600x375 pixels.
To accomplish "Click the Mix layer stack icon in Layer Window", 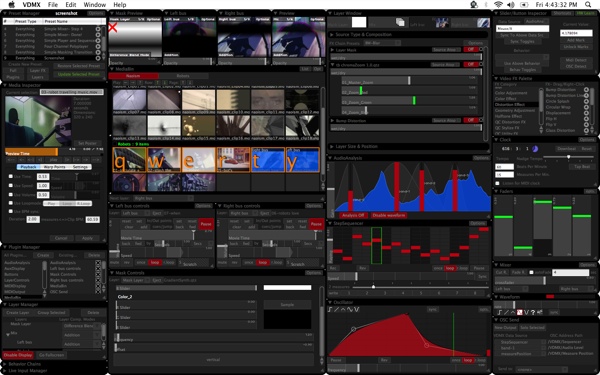I will pyautogui.click(x=400, y=22).
